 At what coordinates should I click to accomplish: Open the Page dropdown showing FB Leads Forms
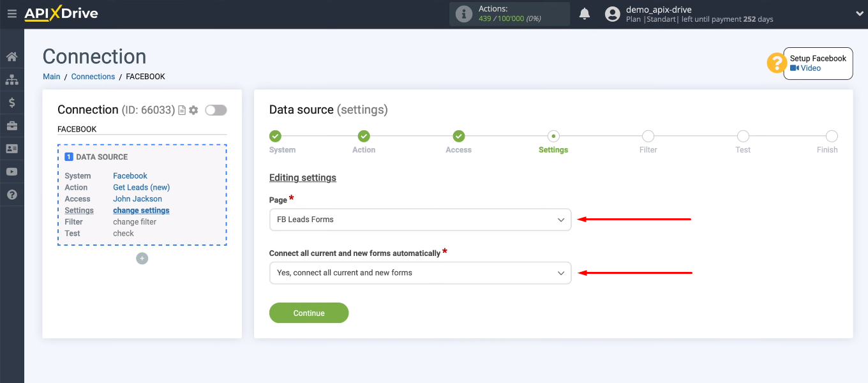420,220
